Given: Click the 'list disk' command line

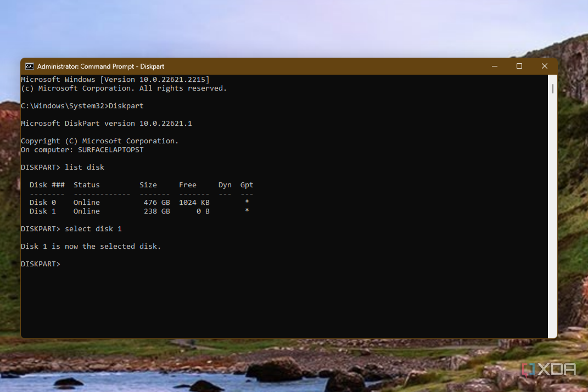Looking at the screenshot, I should coord(63,167).
